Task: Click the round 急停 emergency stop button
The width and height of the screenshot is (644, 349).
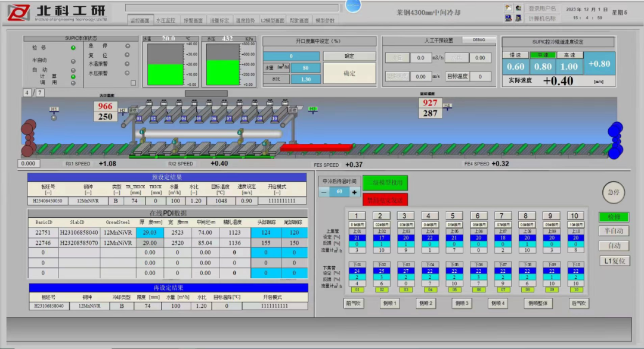Action: (614, 192)
